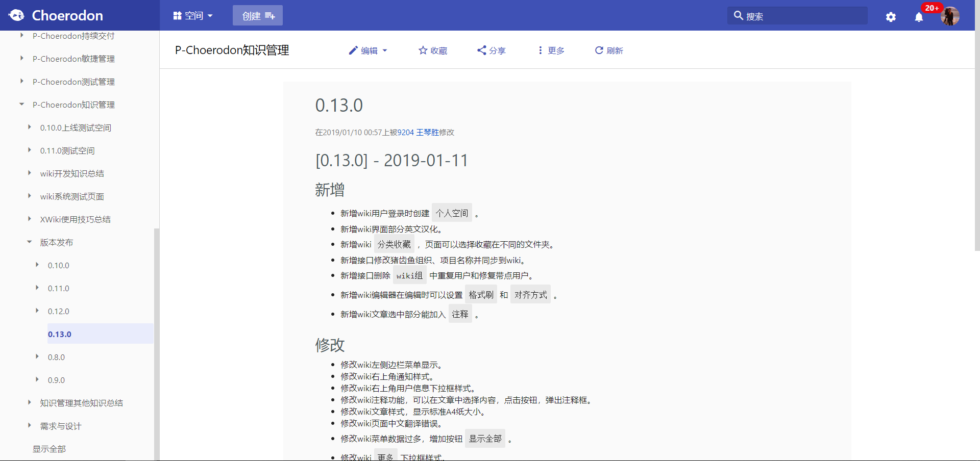This screenshot has width=980, height=461.
Task: Open the user avatar menu
Action: (x=950, y=16)
